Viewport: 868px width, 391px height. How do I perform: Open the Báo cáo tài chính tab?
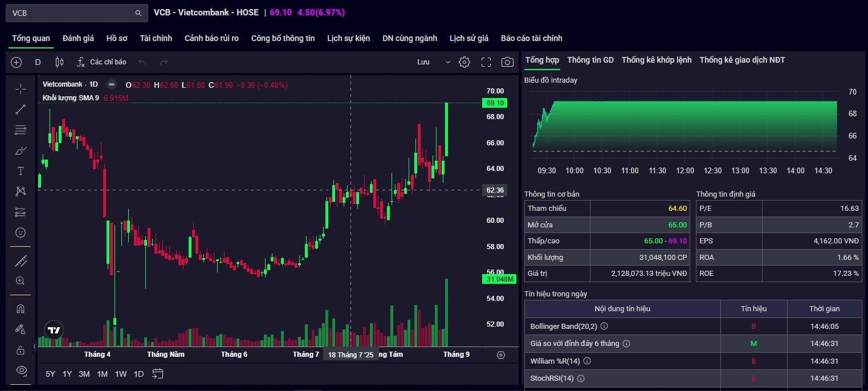tap(531, 38)
